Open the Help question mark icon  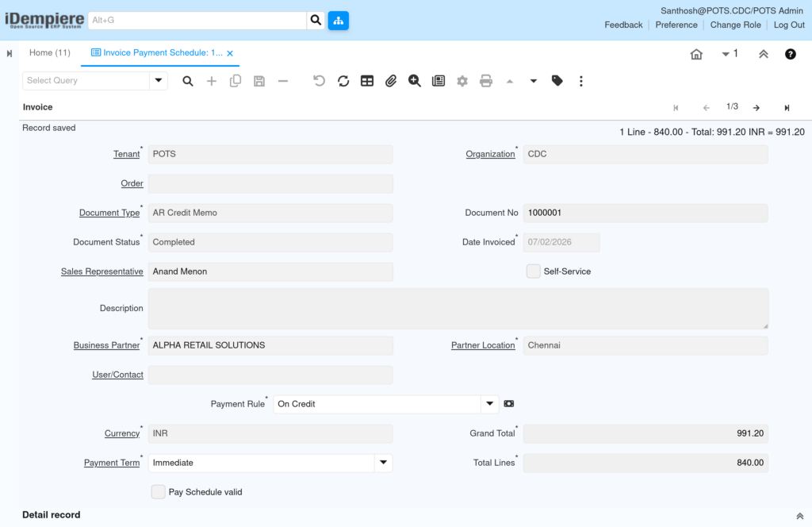(x=791, y=54)
